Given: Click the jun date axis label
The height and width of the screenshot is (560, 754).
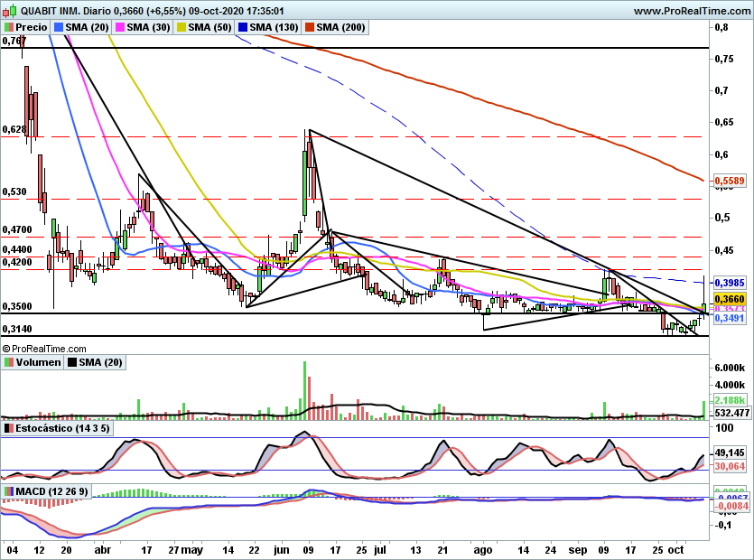Looking at the screenshot, I should [x=281, y=550].
